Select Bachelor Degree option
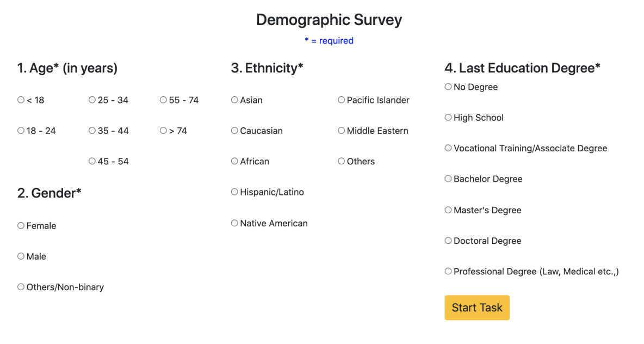 pyautogui.click(x=448, y=179)
